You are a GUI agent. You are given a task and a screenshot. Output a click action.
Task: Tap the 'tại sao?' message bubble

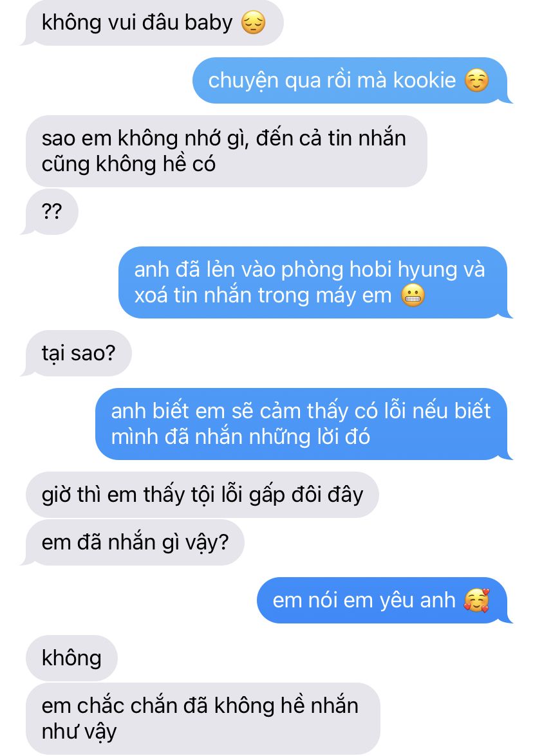pos(76,353)
